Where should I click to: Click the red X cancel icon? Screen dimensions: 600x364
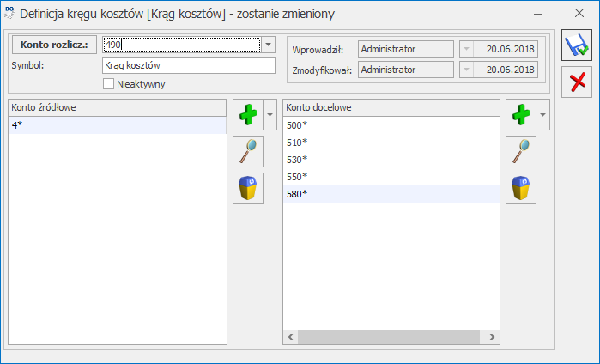(x=579, y=84)
